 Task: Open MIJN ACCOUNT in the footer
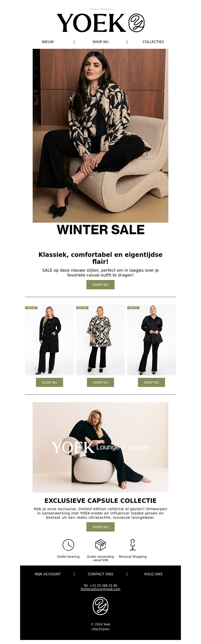48,574
